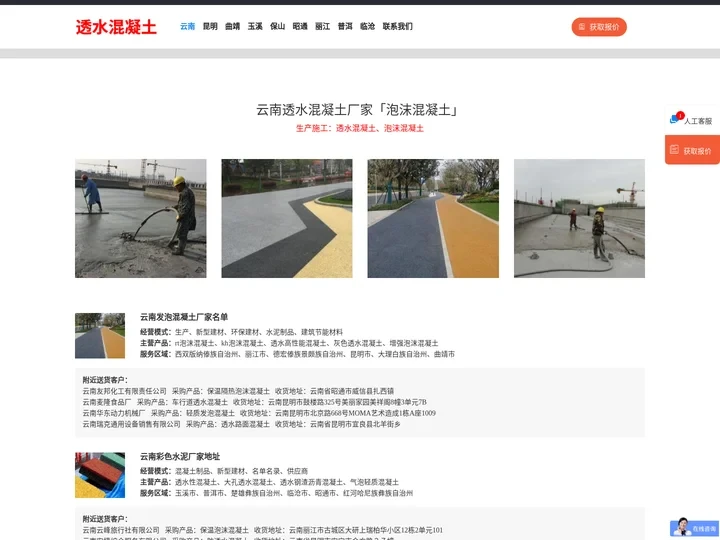The height and width of the screenshot is (540, 720).
Task: Select the 云南华东动力机械厂 customer row
Action: 259,413
